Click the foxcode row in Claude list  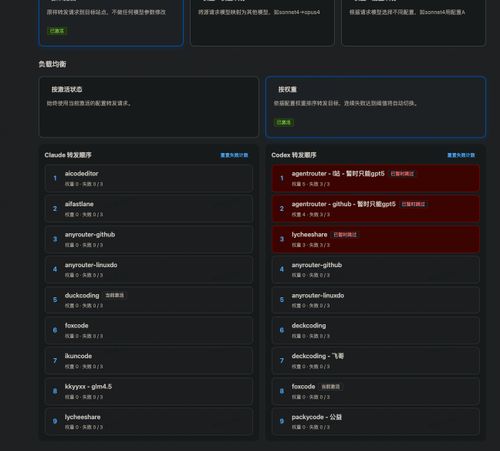tap(149, 330)
